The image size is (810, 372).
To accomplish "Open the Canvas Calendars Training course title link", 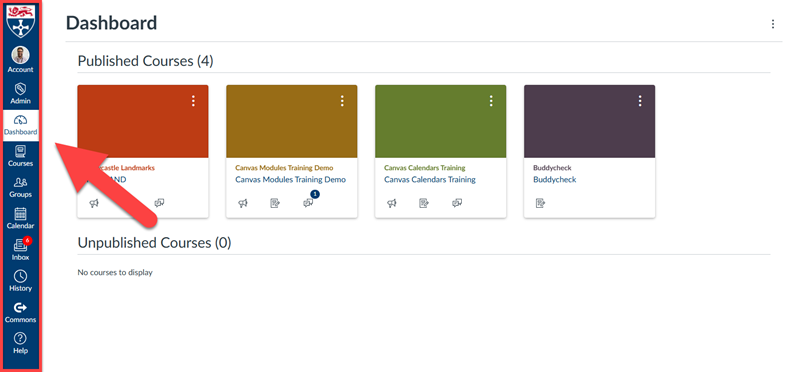I will click(x=430, y=180).
